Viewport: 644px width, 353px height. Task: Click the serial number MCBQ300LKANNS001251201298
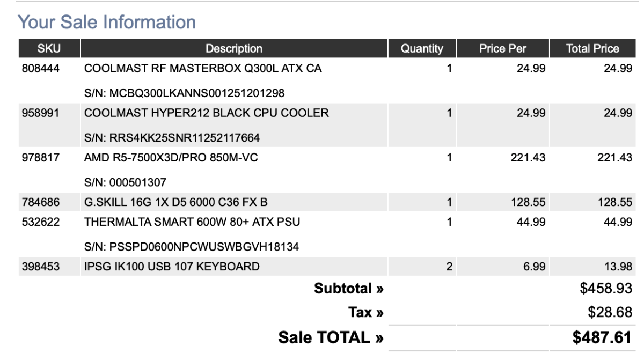click(x=184, y=93)
